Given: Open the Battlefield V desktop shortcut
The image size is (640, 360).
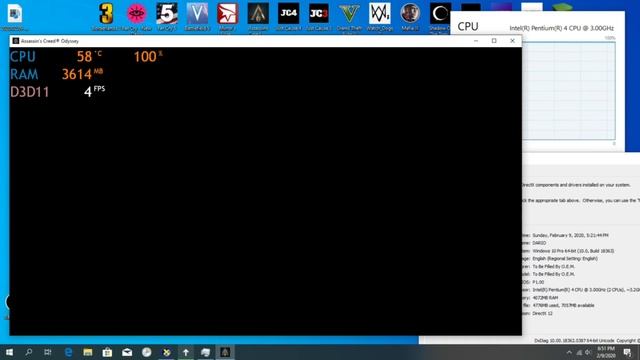Looking at the screenshot, I should click(197, 14).
